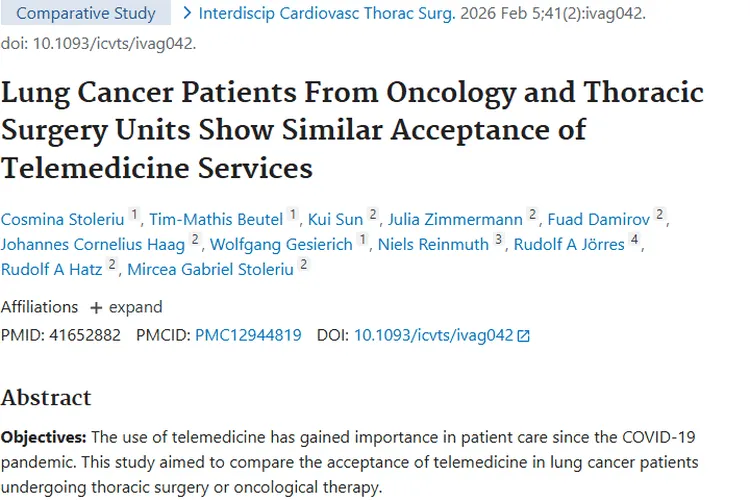750x500 pixels.
Task: Select author Kui Sun
Action: pyautogui.click(x=335, y=218)
